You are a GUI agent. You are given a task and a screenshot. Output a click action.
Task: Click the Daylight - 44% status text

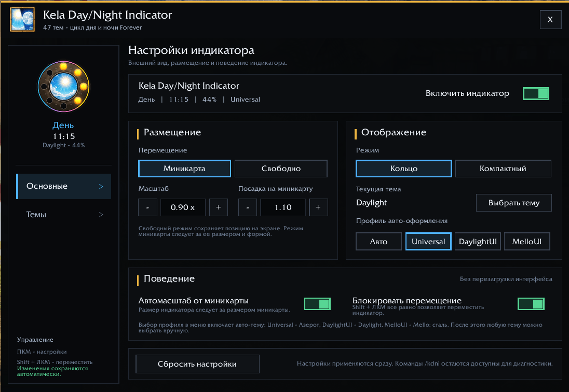point(63,145)
